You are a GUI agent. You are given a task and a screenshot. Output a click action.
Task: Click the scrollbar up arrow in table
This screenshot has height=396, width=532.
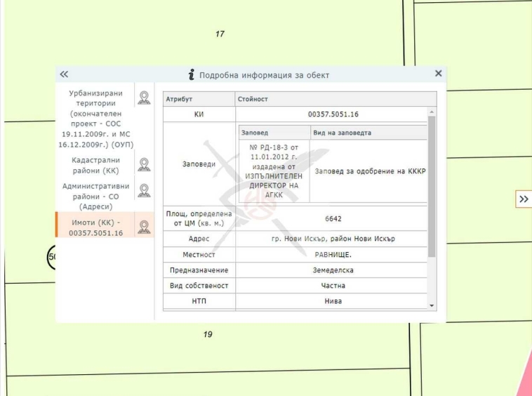coord(432,112)
